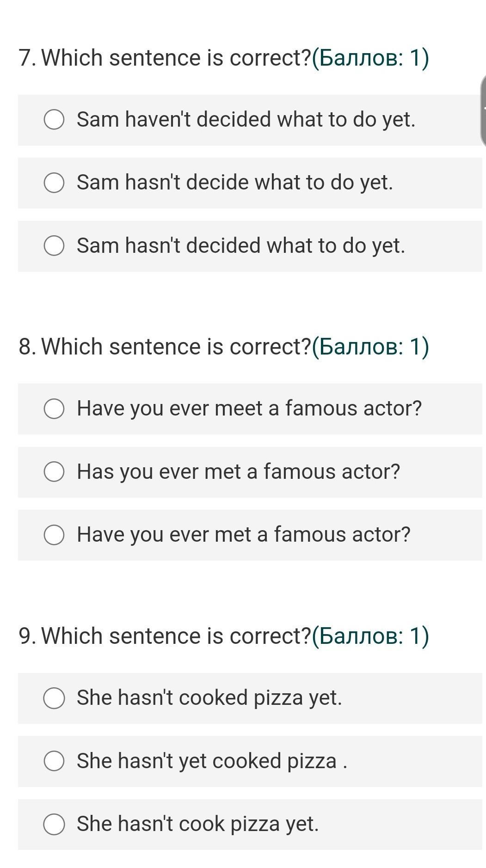486x868 pixels.
Task: Click the text "Has you ever met a famous actor?"
Action: coord(238,472)
